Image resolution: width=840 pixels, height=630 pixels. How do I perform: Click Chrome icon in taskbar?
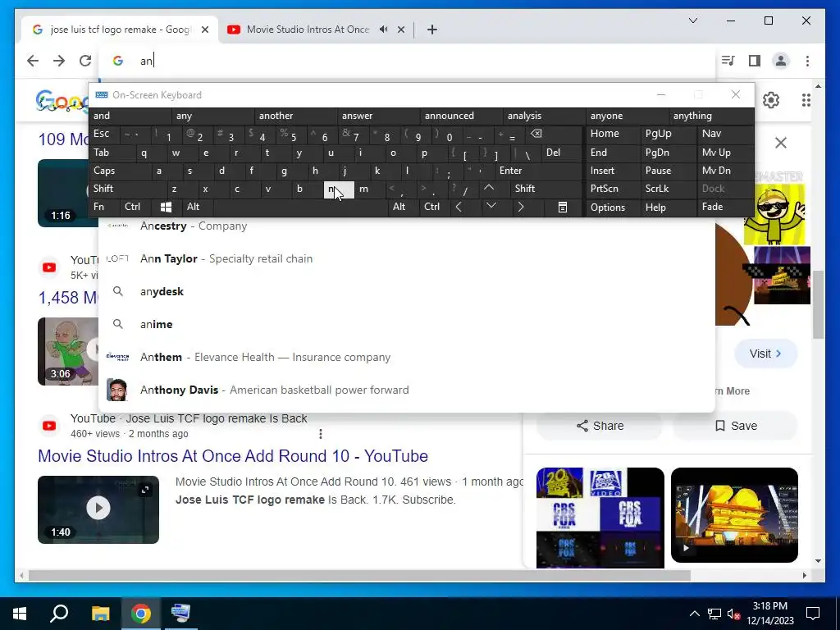141,614
